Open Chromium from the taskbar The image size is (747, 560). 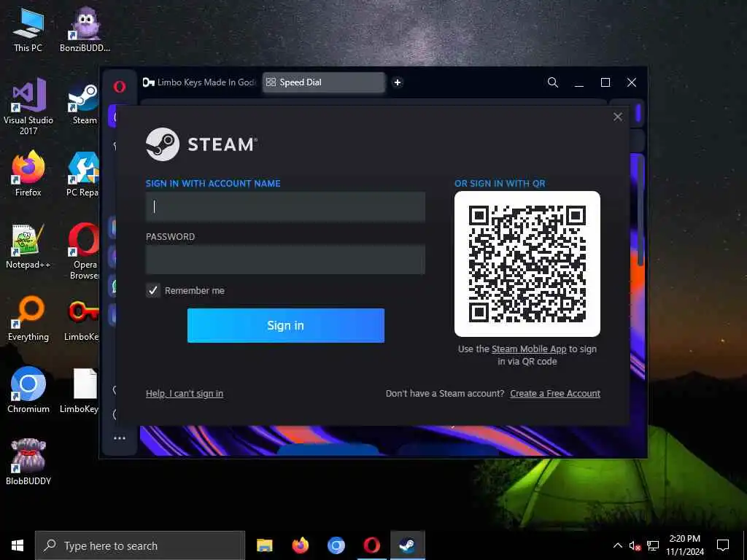(336, 545)
